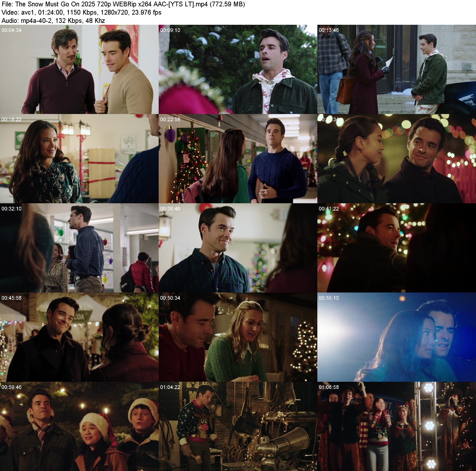Click the thumbnail at 00:36:46
Viewport: 476px width, 471px height.
[238, 248]
